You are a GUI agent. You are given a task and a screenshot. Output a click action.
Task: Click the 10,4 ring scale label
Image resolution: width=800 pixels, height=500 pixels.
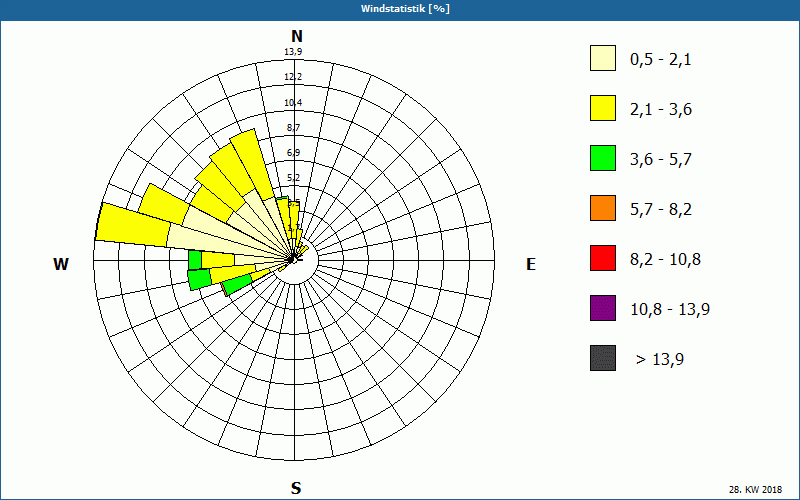pos(293,103)
